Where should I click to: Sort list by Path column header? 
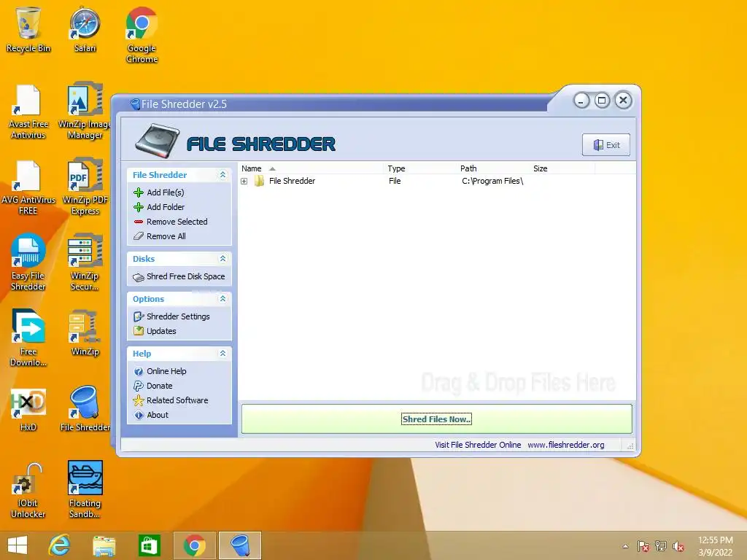(492, 168)
